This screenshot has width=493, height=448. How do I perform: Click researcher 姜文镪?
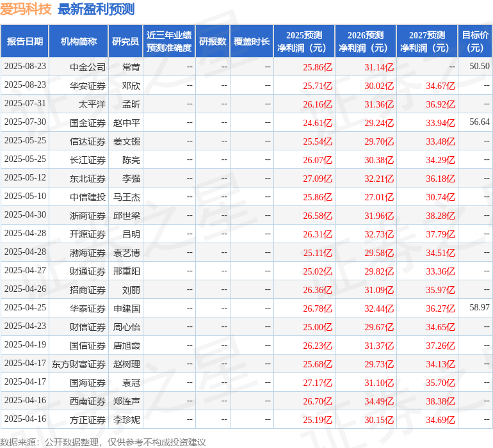pyautogui.click(x=127, y=141)
